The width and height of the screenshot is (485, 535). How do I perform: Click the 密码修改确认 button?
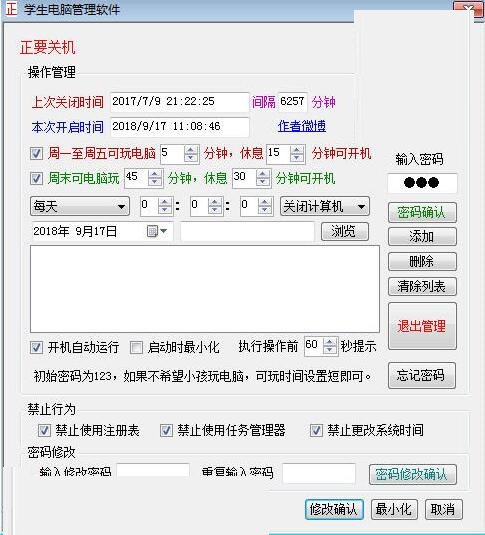(x=413, y=474)
